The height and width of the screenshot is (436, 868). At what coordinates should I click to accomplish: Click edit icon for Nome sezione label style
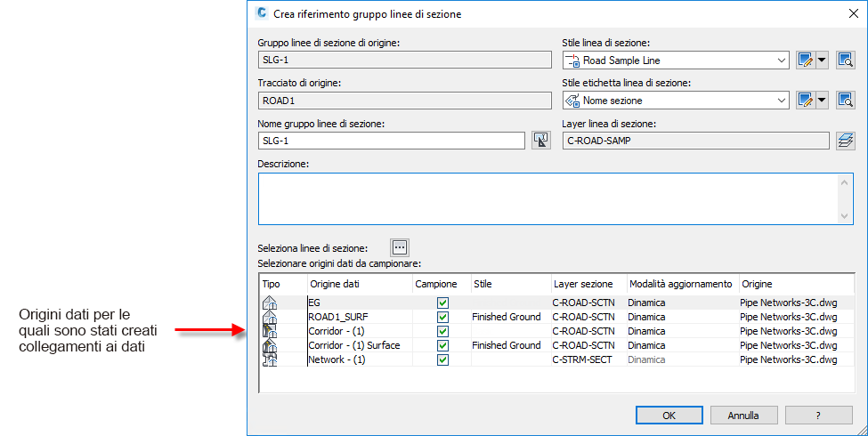807,101
